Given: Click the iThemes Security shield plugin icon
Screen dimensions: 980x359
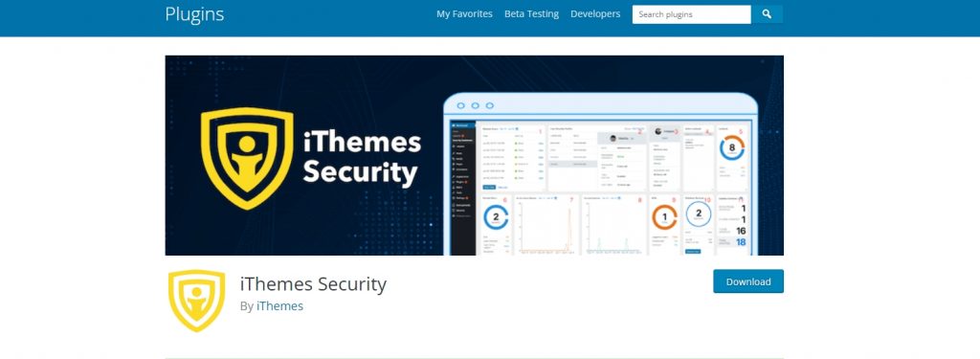Looking at the screenshot, I should (x=197, y=301).
